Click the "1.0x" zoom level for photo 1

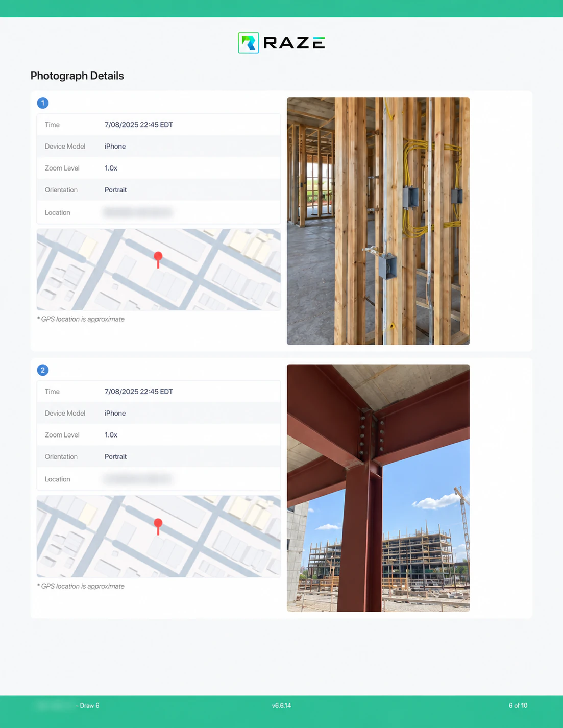(111, 168)
